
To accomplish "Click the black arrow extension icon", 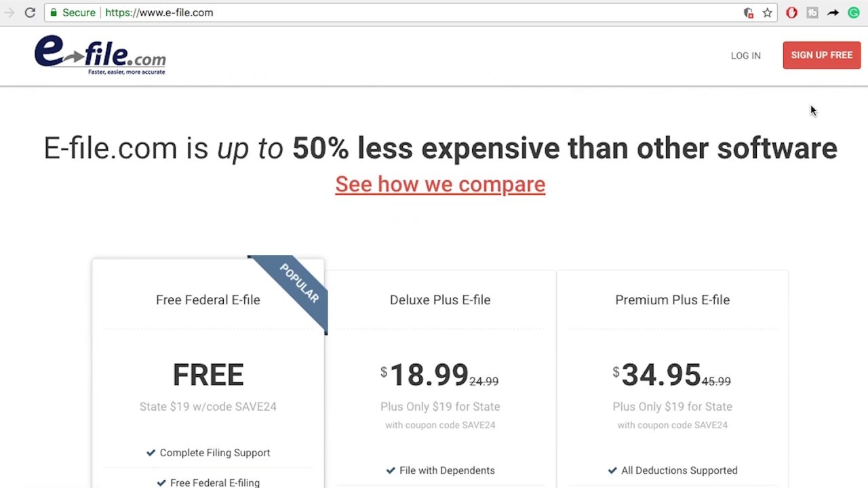I will click(833, 13).
